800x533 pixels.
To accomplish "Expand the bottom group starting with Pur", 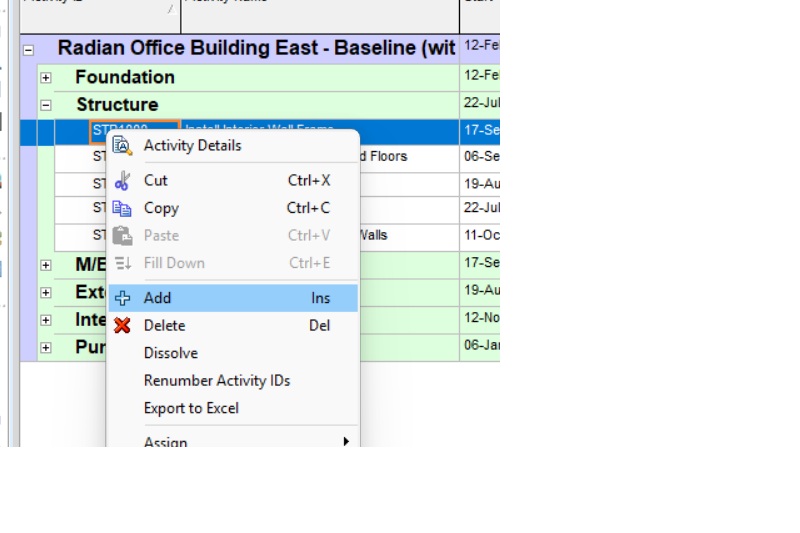I will point(45,347).
